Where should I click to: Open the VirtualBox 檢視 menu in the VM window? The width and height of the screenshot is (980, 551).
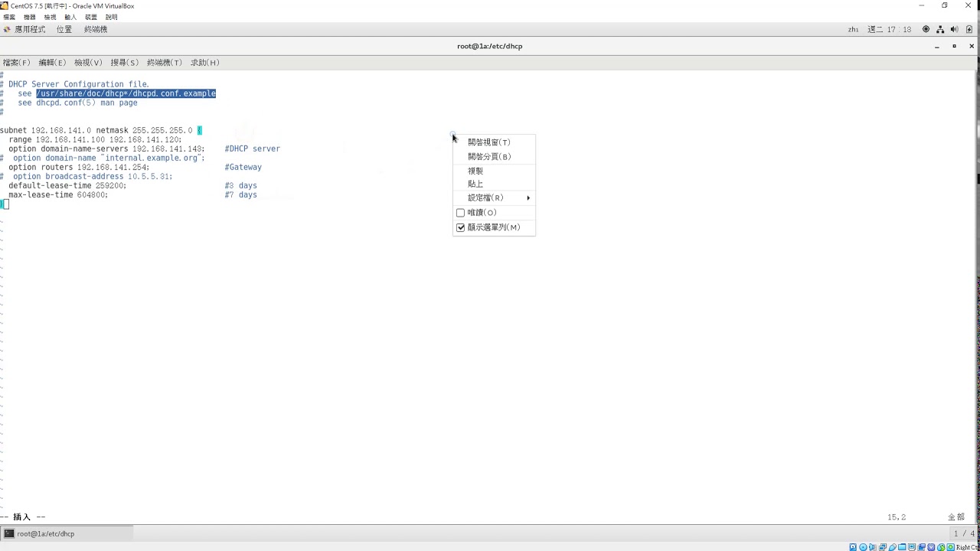tap(50, 17)
